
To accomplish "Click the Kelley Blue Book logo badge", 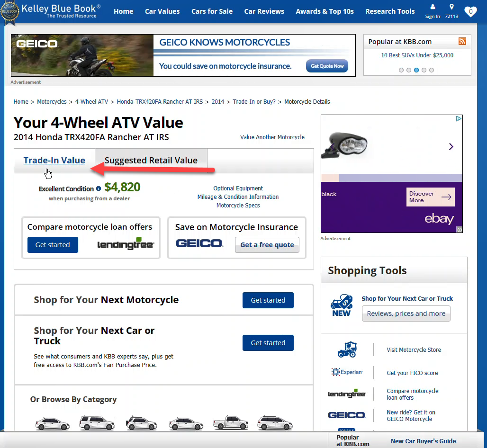I will [x=9, y=12].
